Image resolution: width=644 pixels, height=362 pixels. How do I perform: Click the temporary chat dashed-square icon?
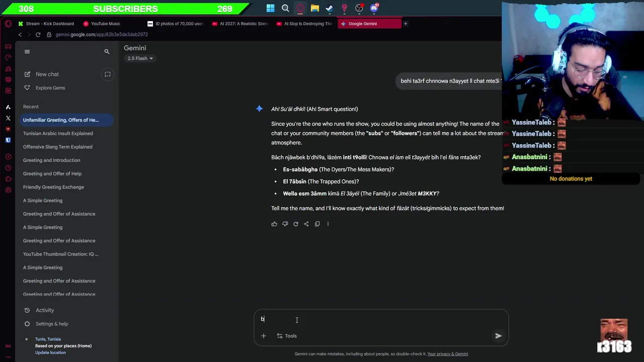click(x=107, y=74)
